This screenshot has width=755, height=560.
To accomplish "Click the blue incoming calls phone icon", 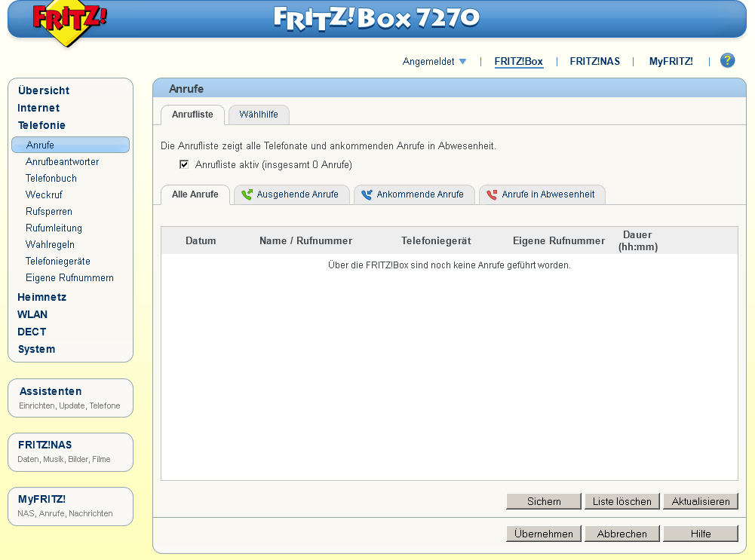I will point(367,194).
